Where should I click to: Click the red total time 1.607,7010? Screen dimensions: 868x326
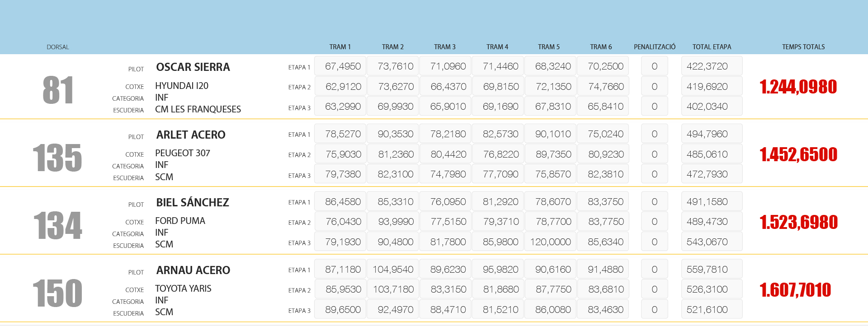[x=795, y=290]
